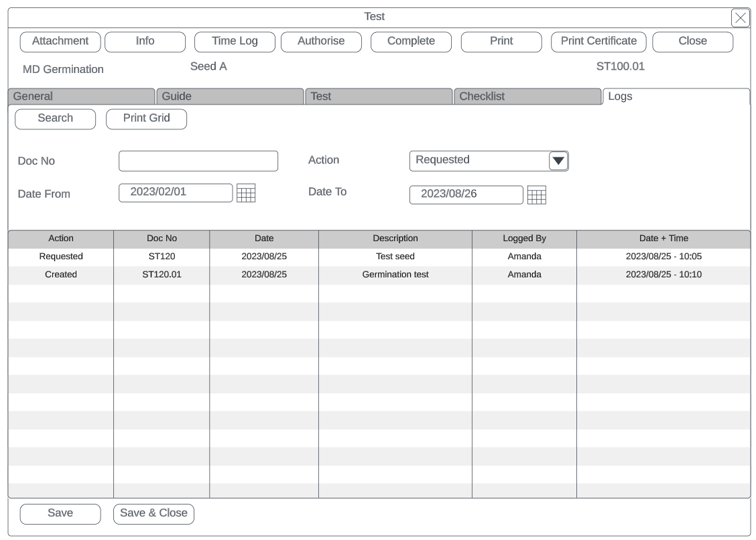Focus the Doc No input field
Viewport: 756px width, 540px height.
point(198,161)
